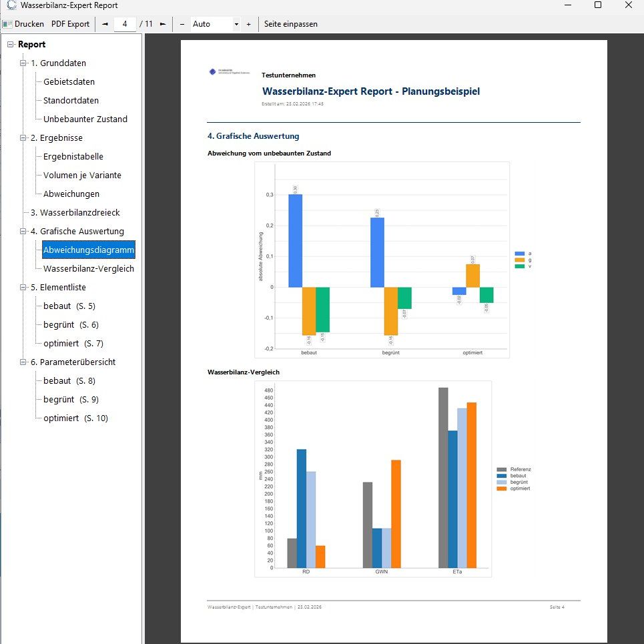The image size is (644, 644).
Task: Select Wasserbilanz-Vergleich in the tree
Action: [89, 269]
